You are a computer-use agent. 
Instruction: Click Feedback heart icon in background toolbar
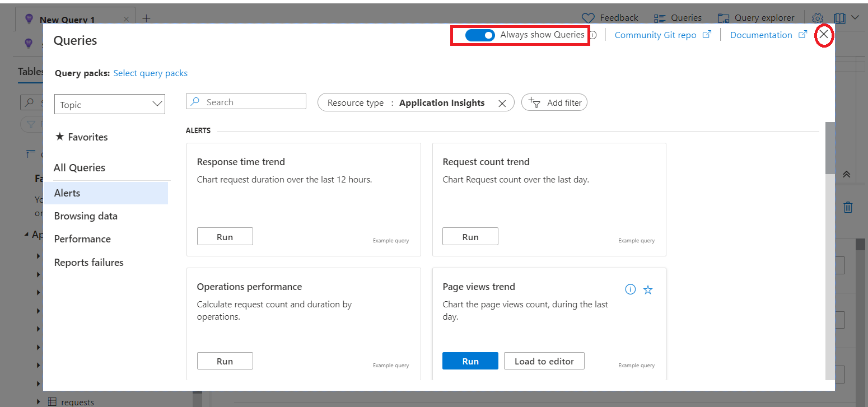click(x=587, y=18)
